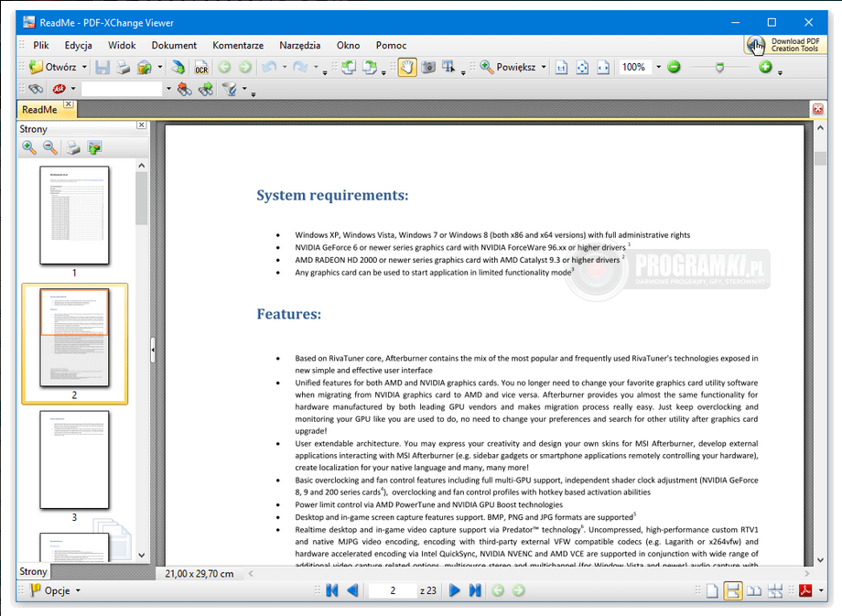The image size is (842, 616).
Task: Click the Send by e-mail icon
Action: (x=144, y=67)
